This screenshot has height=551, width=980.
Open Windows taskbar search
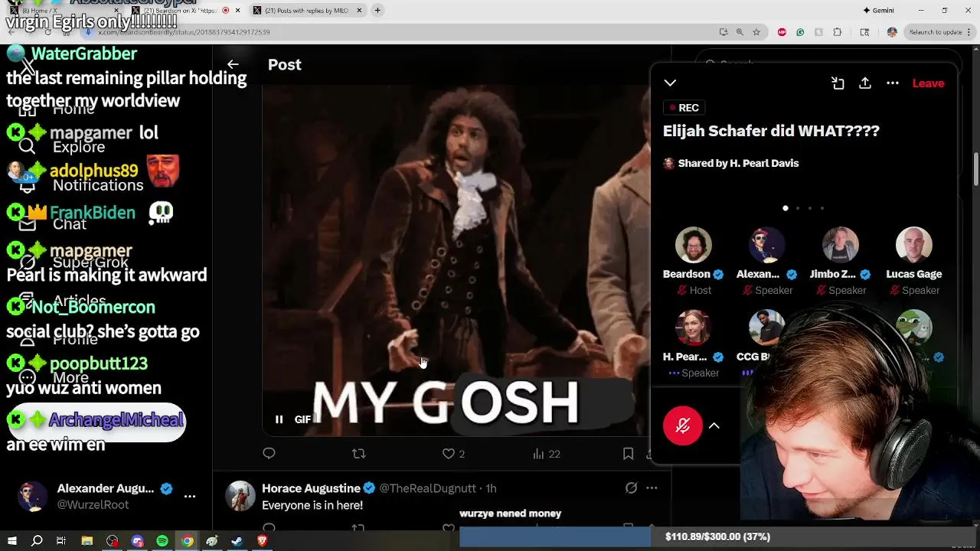point(37,541)
